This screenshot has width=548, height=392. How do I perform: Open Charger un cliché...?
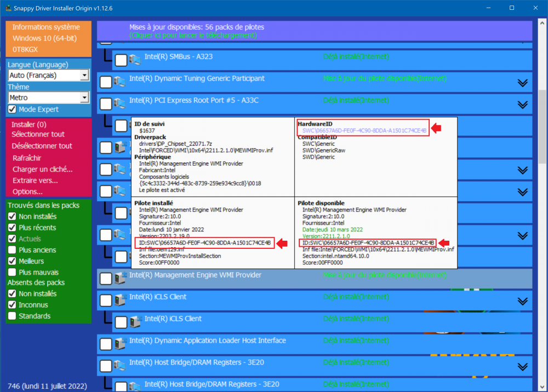(x=43, y=169)
